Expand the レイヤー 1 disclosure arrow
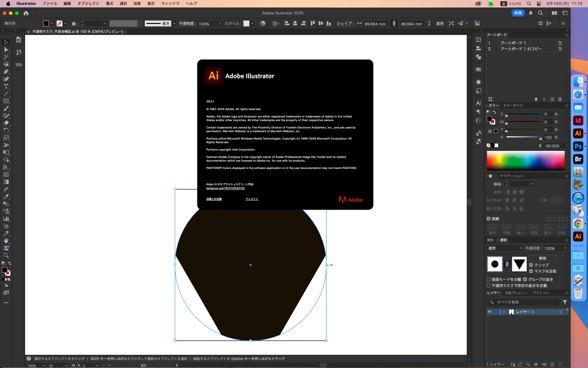 coord(504,312)
